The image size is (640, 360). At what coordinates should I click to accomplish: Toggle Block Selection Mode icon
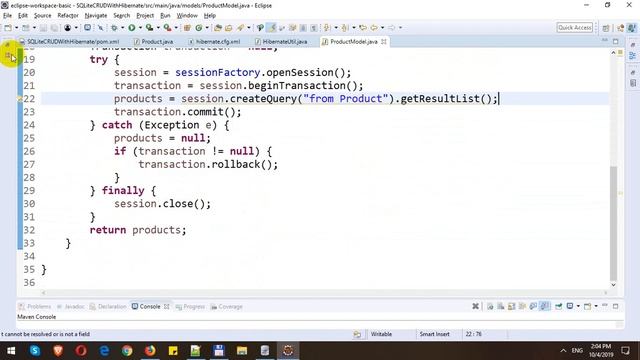tap(303, 28)
